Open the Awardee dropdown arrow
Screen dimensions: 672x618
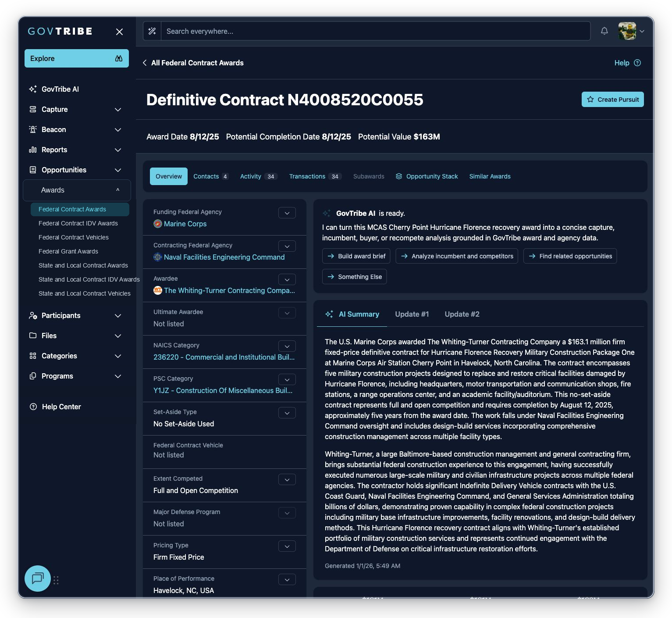(287, 279)
